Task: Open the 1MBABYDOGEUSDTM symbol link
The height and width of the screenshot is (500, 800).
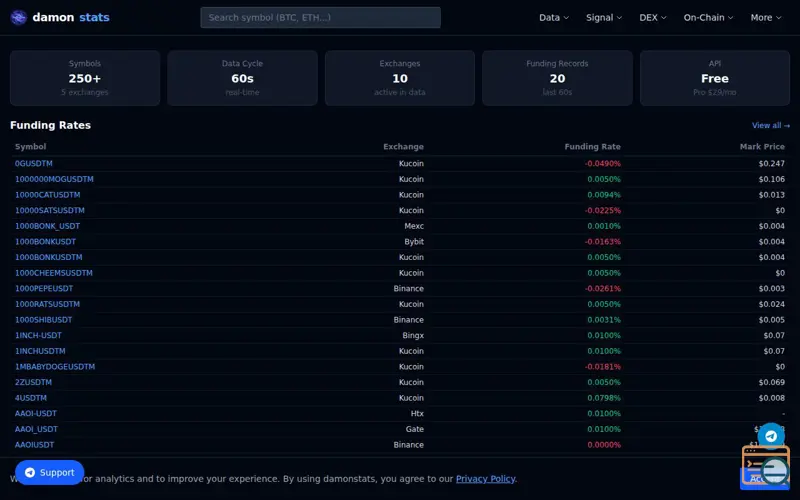Action: point(55,367)
